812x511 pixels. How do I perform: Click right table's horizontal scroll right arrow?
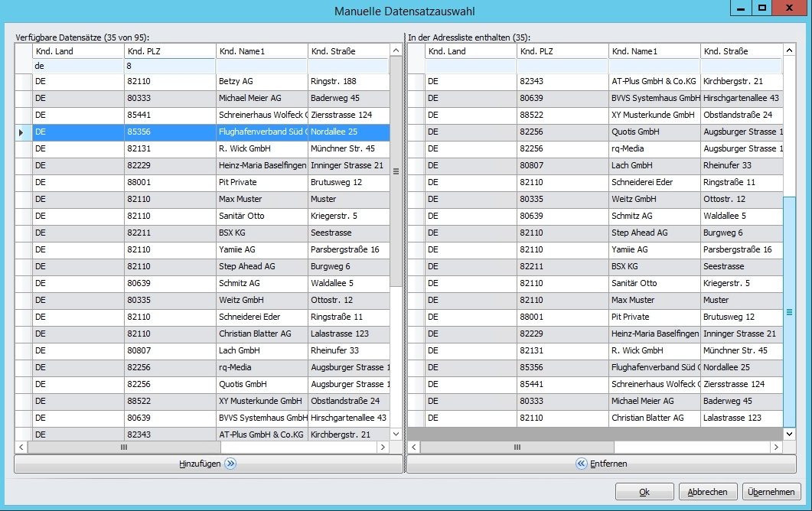(776, 447)
